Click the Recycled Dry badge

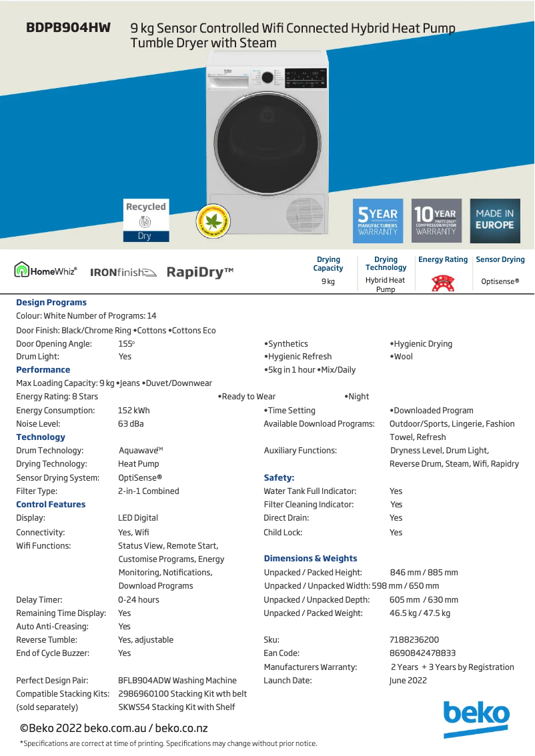(145, 220)
